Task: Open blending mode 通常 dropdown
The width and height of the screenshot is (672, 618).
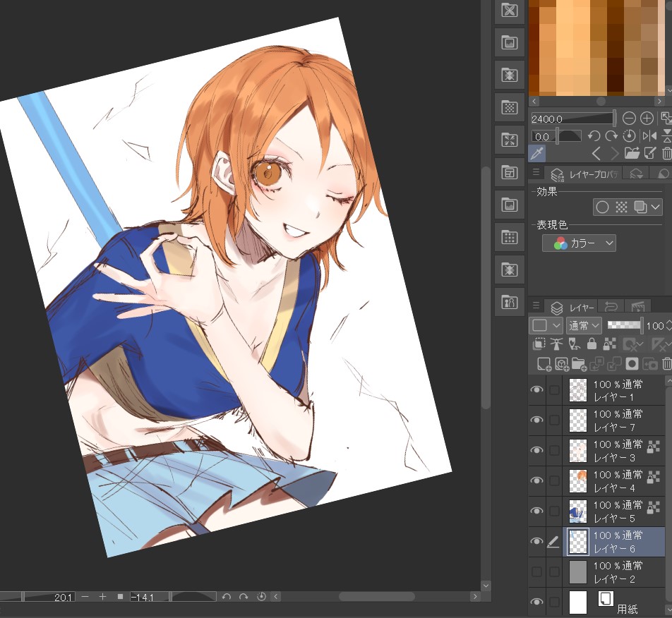Action: point(583,326)
